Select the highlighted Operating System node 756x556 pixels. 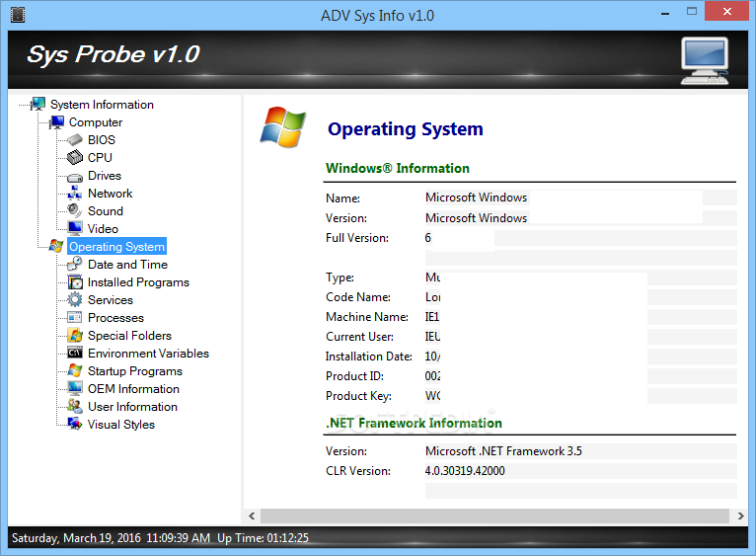(x=116, y=246)
